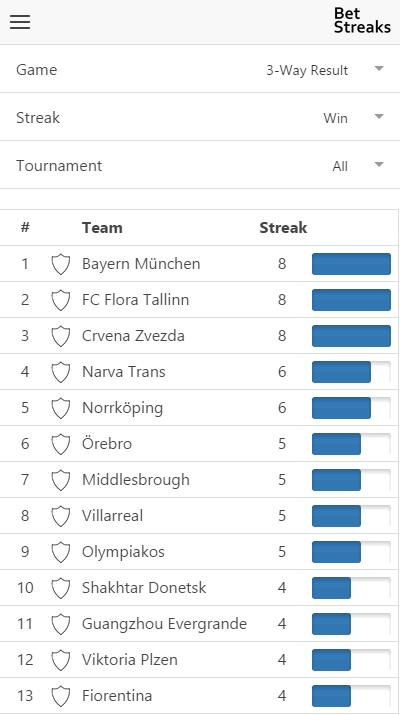Sort by the Team column header
The height and width of the screenshot is (715, 400).
click(102, 228)
